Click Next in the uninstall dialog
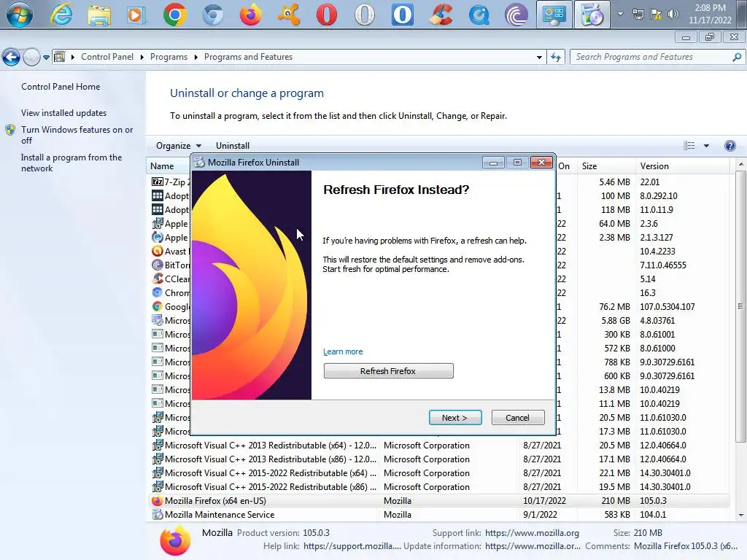This screenshot has width=747, height=560. [x=455, y=418]
